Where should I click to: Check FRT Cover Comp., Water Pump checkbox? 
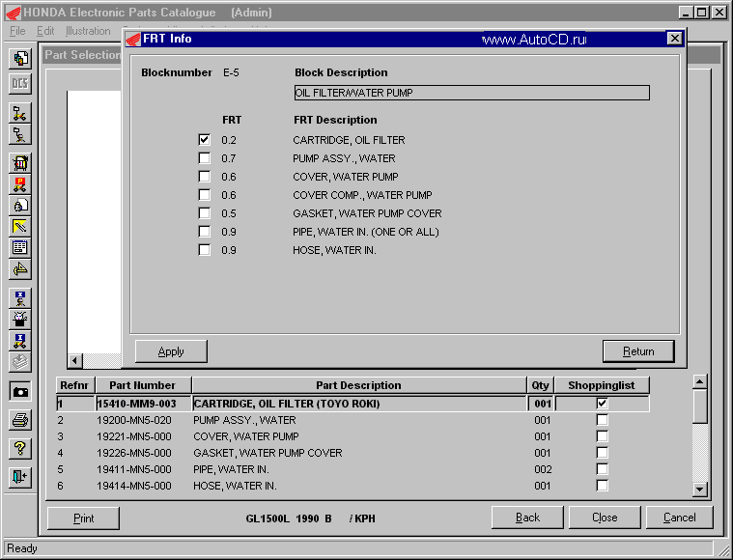click(205, 194)
